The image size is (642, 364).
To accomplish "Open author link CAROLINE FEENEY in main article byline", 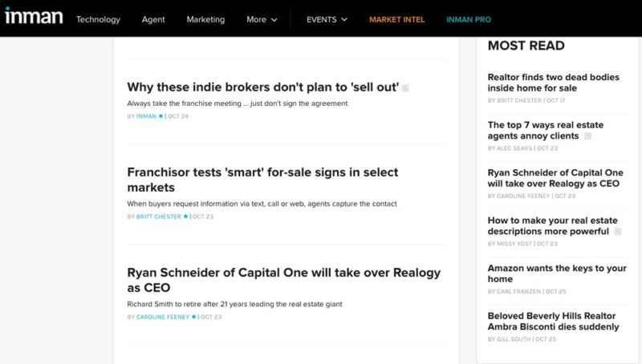I will (163, 317).
